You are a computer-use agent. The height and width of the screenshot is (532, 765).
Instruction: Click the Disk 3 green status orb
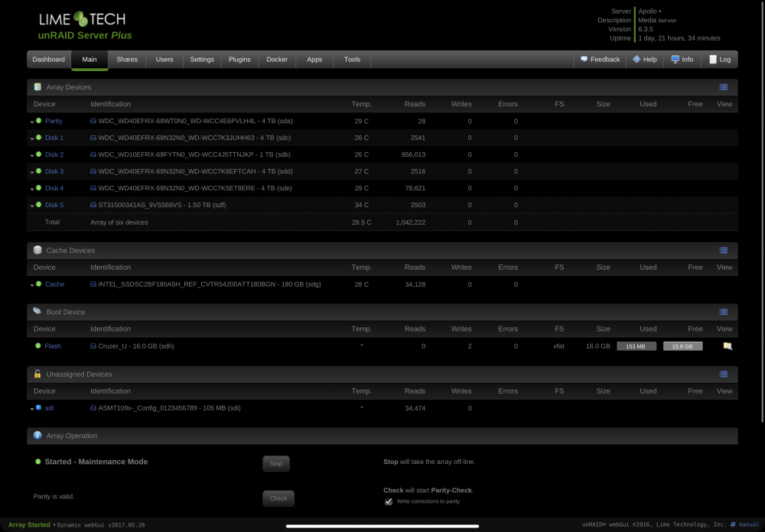pos(38,171)
